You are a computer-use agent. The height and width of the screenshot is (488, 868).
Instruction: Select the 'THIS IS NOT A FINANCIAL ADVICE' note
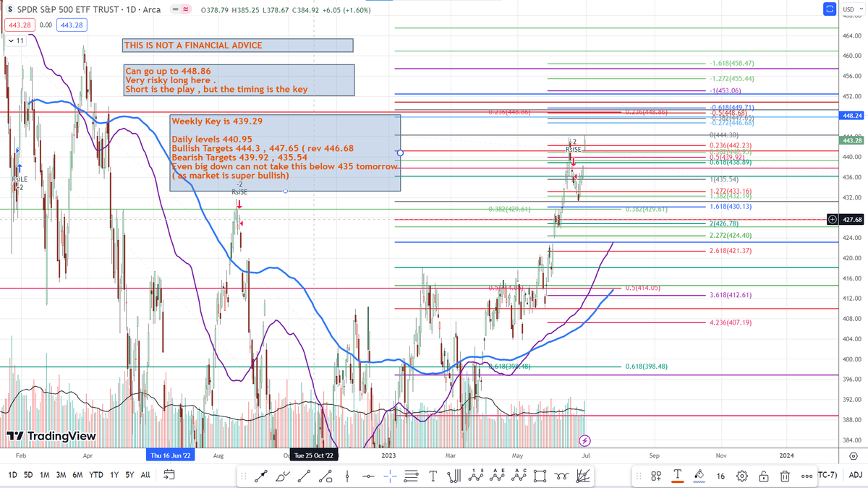point(238,46)
